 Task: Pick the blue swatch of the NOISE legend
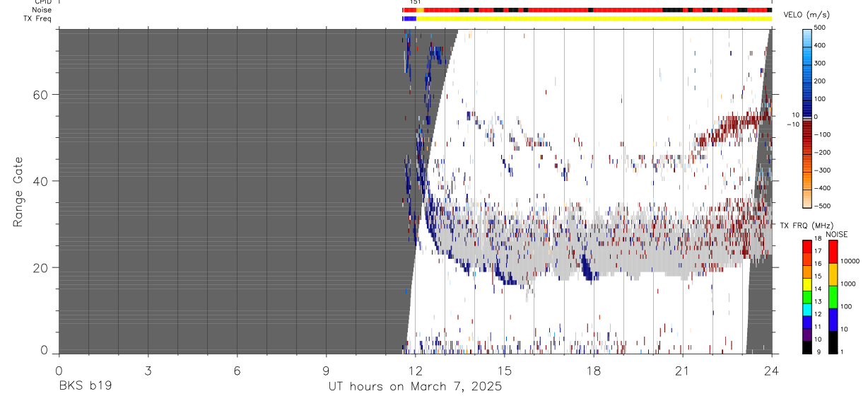pyautogui.click(x=833, y=319)
